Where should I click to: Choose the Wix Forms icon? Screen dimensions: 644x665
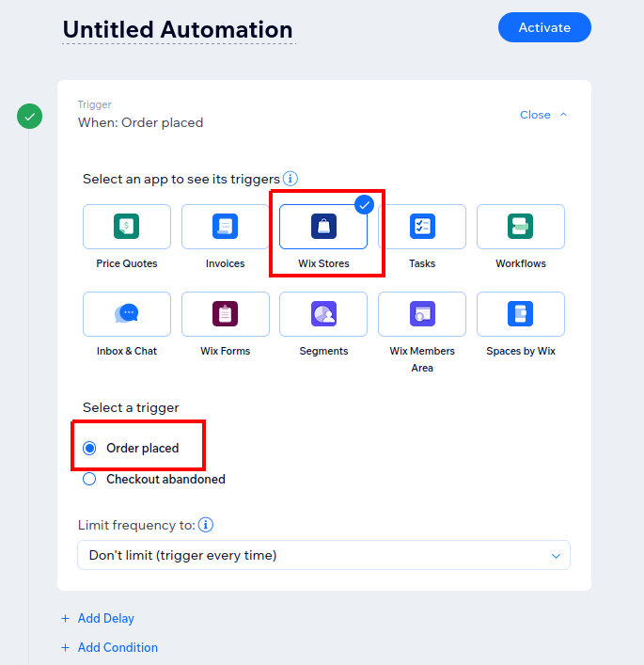coord(225,314)
